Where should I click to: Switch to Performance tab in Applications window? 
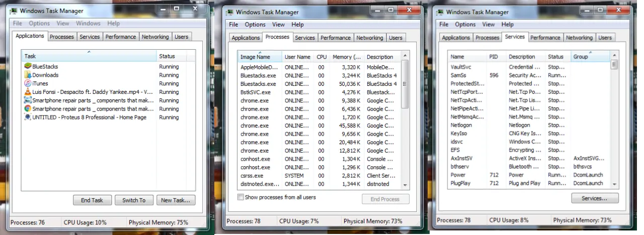[121, 37]
